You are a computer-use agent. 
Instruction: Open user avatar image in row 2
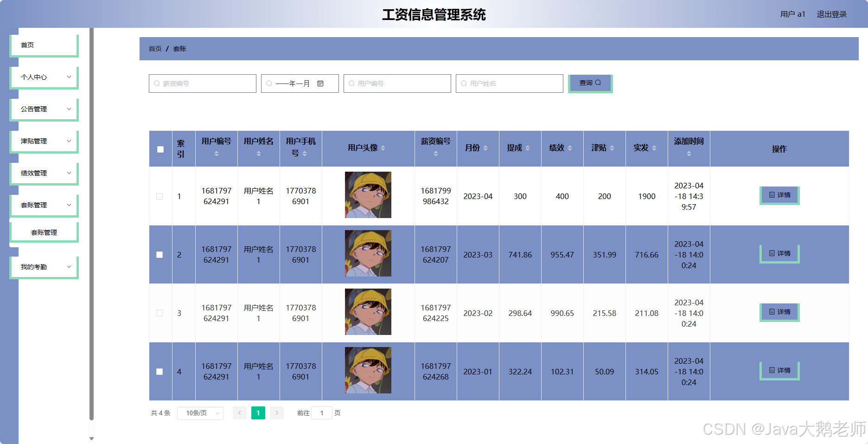tap(368, 253)
